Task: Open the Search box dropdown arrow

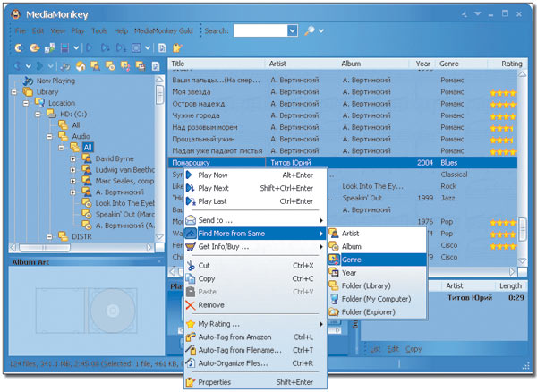Action: [292, 30]
